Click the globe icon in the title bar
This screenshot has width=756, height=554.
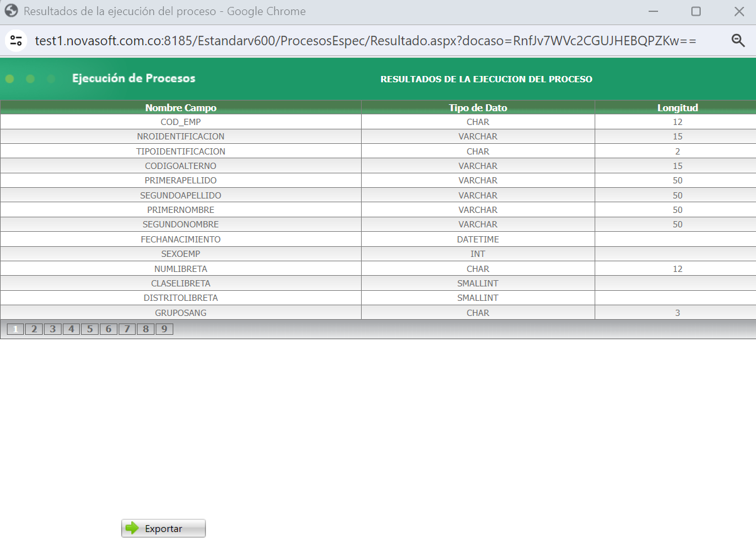pyautogui.click(x=11, y=11)
